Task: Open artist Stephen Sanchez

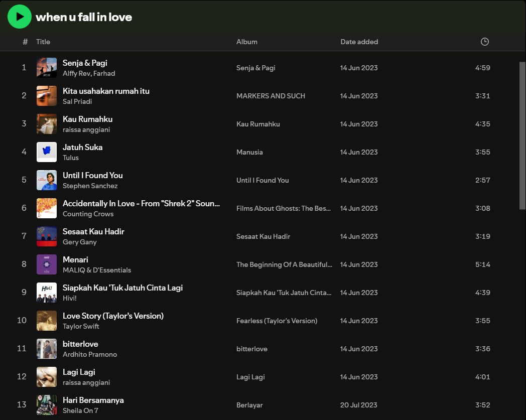Action: tap(90, 186)
